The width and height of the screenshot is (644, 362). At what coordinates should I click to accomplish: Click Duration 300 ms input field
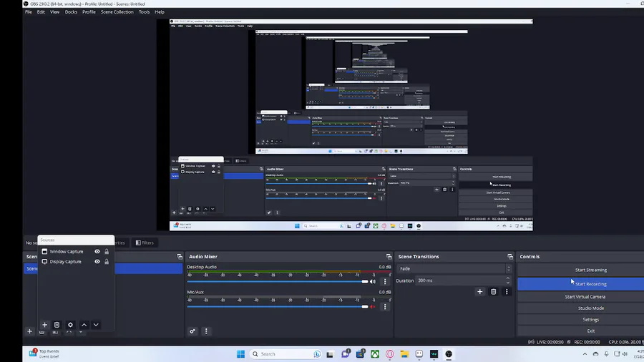pyautogui.click(x=460, y=280)
